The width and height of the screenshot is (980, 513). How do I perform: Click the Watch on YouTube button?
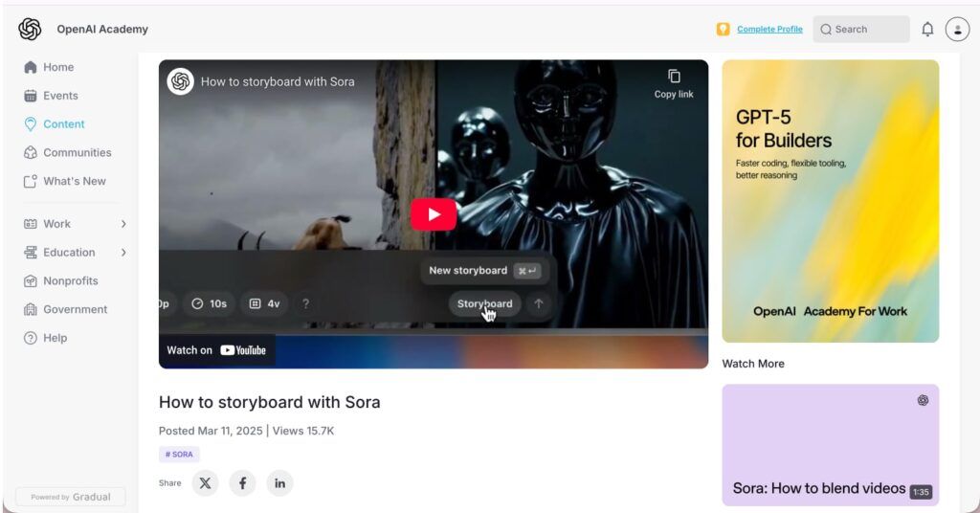click(x=216, y=350)
